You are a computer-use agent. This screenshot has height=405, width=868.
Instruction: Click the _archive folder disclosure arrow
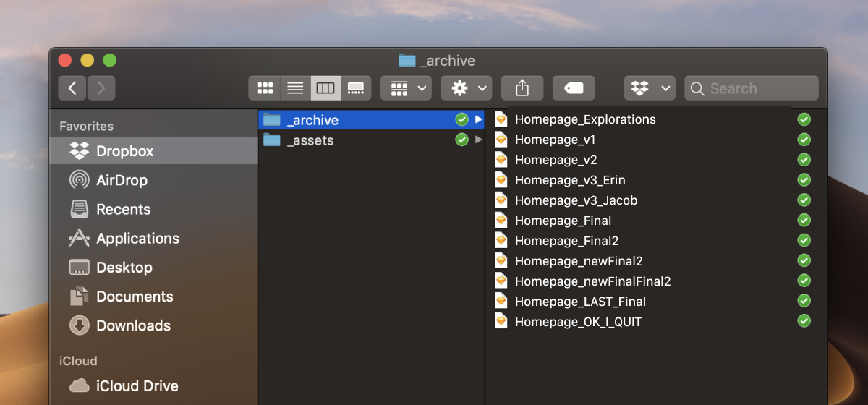click(477, 119)
